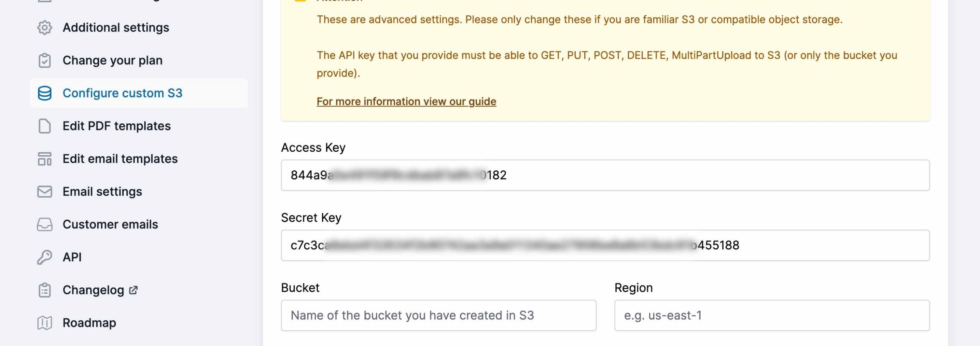Click the Changelog external link arrow icon
980x346 pixels.
coord(133,290)
